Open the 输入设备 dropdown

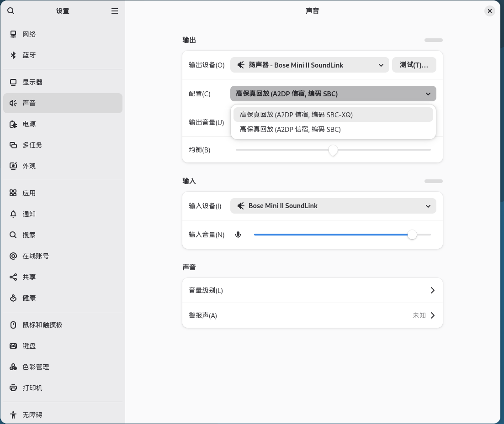333,206
